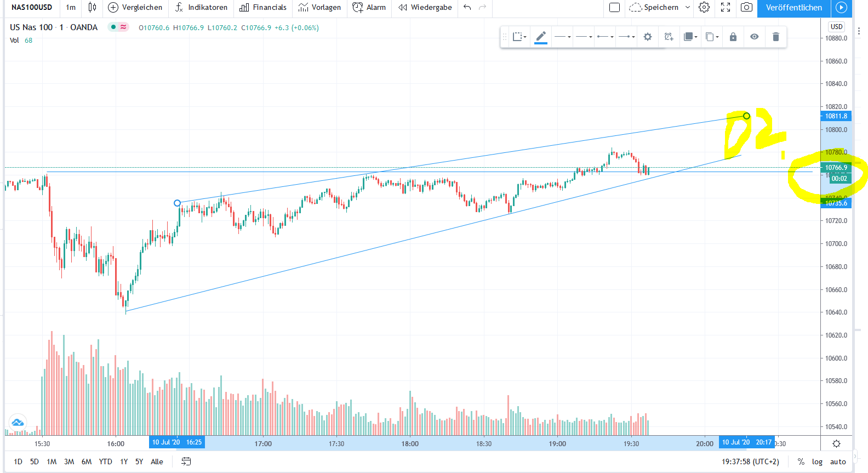The width and height of the screenshot is (868, 473).
Task: Select the 5D time range
Action: pyautogui.click(x=35, y=461)
